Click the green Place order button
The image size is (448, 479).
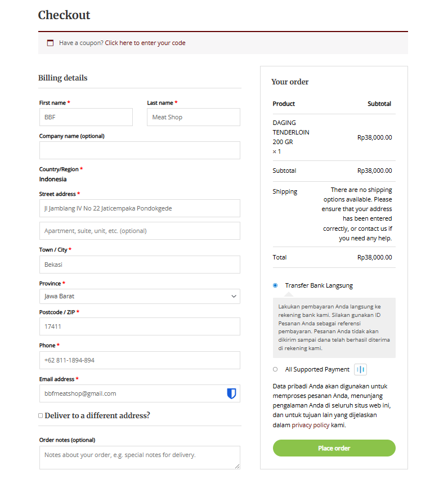pos(334,448)
